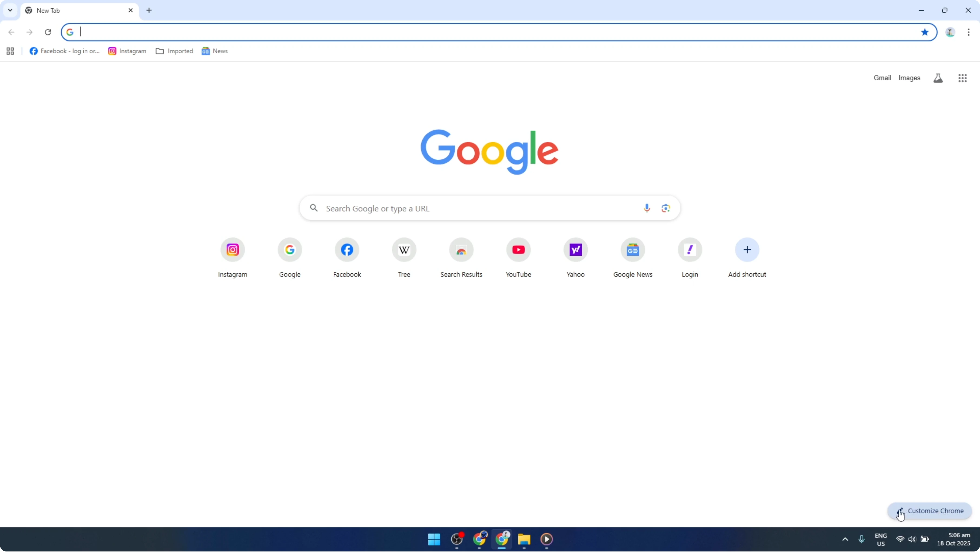Screen dimensions: 980x552
Task: Open the Chrome three-dot menu
Action: (969, 32)
